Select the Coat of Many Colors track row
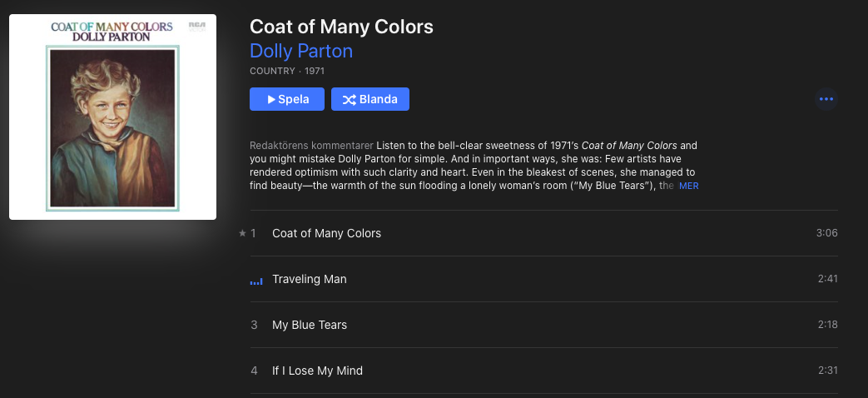 (x=543, y=233)
